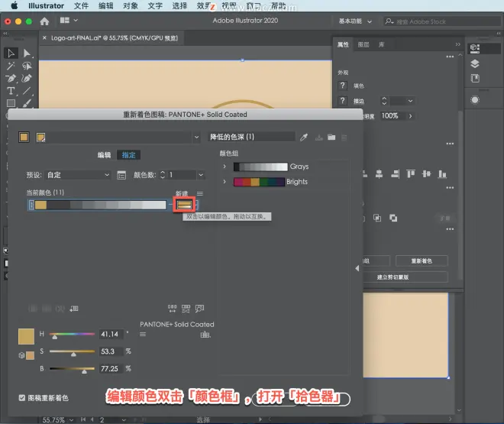Open the 文字 menu
The height and width of the screenshot is (424, 504).
tap(155, 6)
